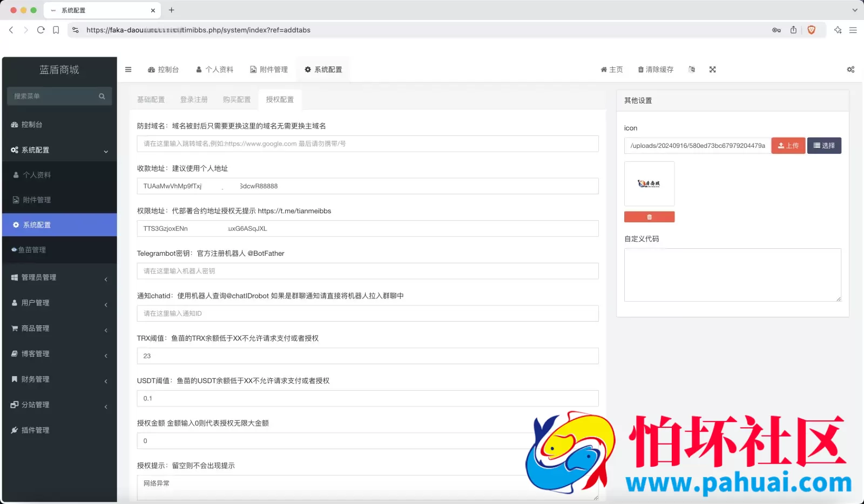Click the 商品管理 cart icon
The width and height of the screenshot is (864, 504).
(15, 328)
